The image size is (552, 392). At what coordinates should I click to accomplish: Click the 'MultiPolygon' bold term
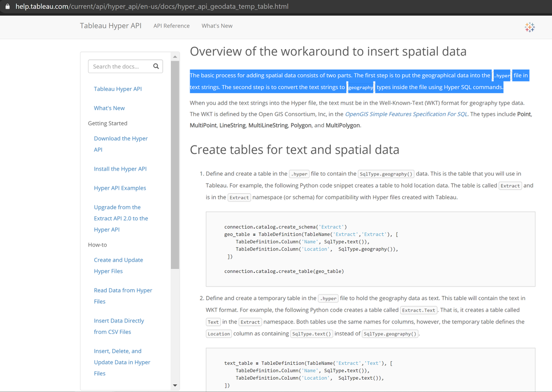click(343, 125)
